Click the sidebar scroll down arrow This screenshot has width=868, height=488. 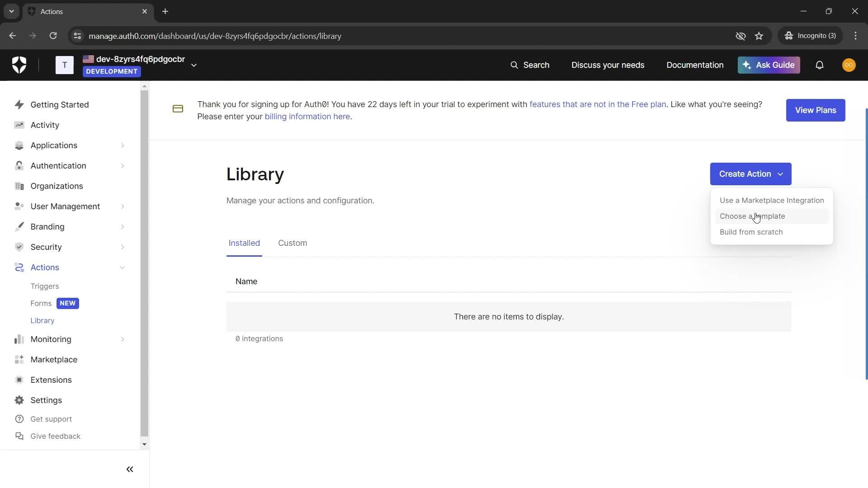tap(144, 445)
